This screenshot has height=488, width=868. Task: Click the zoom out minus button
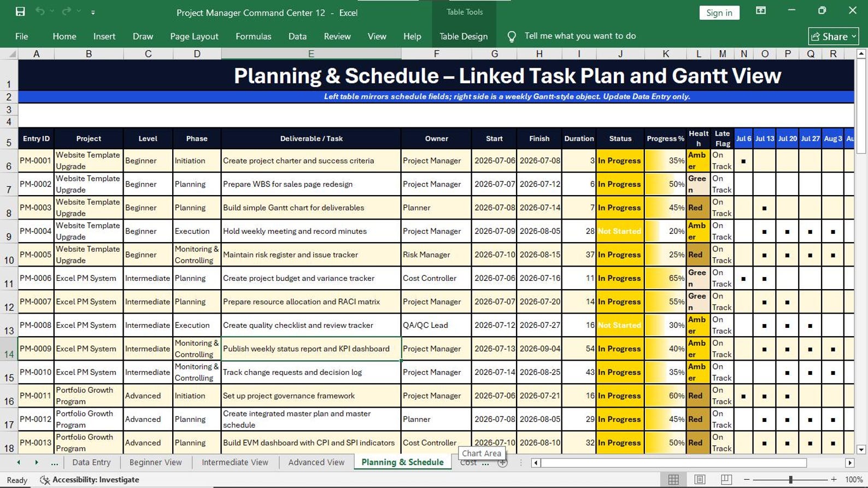click(x=747, y=479)
